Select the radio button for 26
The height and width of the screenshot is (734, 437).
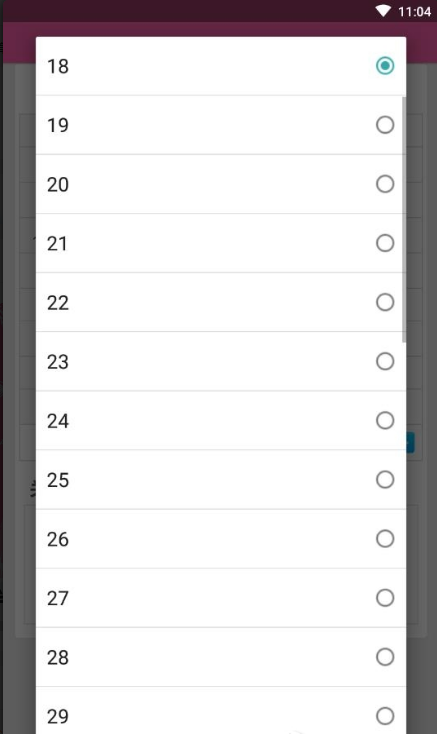click(385, 539)
